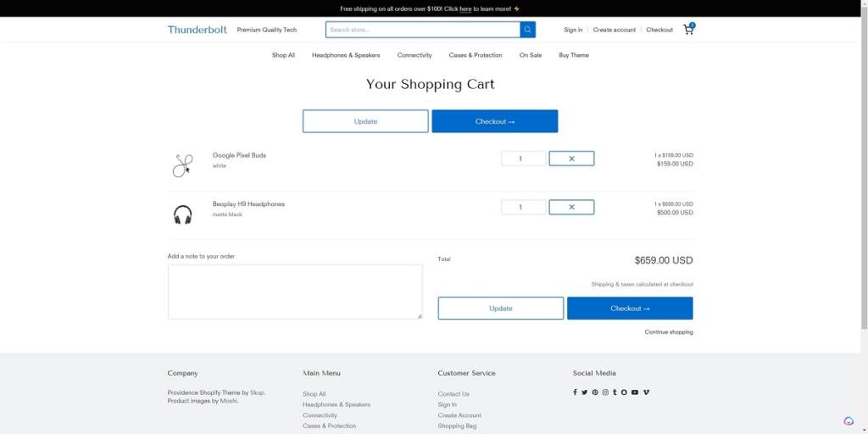Open the Instagram social media icon
Viewport: 868px width, 434px height.
605,392
